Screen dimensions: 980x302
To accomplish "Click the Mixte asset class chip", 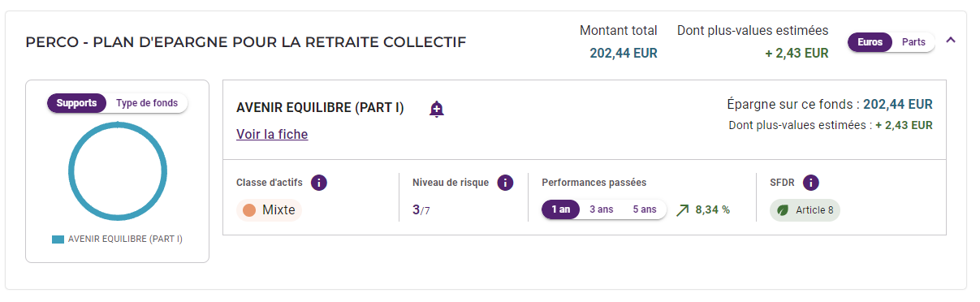I will [269, 210].
